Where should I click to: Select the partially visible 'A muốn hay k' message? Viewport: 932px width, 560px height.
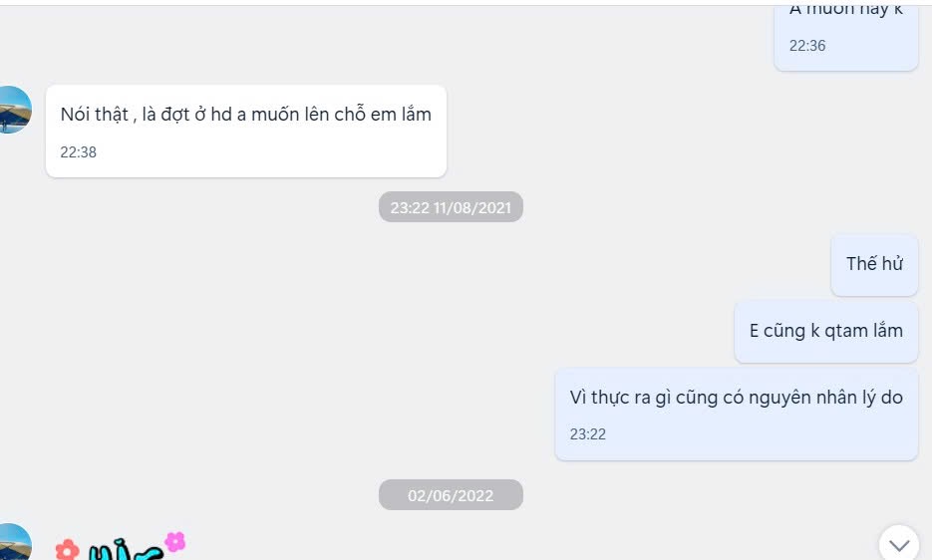846,37
